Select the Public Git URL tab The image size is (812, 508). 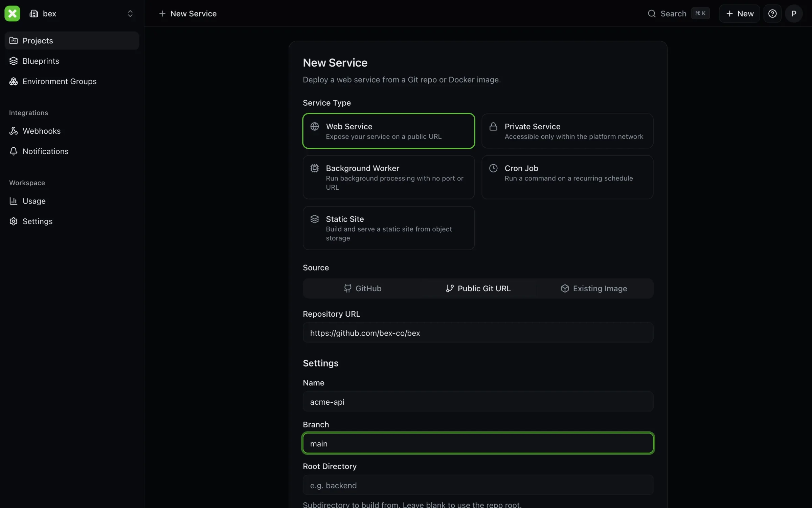478,289
